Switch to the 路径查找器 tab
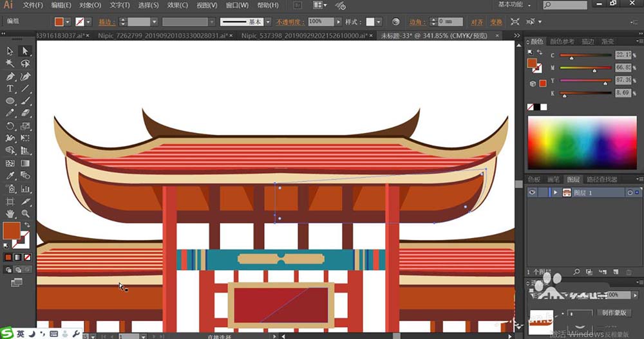644x339 pixels. (x=601, y=179)
